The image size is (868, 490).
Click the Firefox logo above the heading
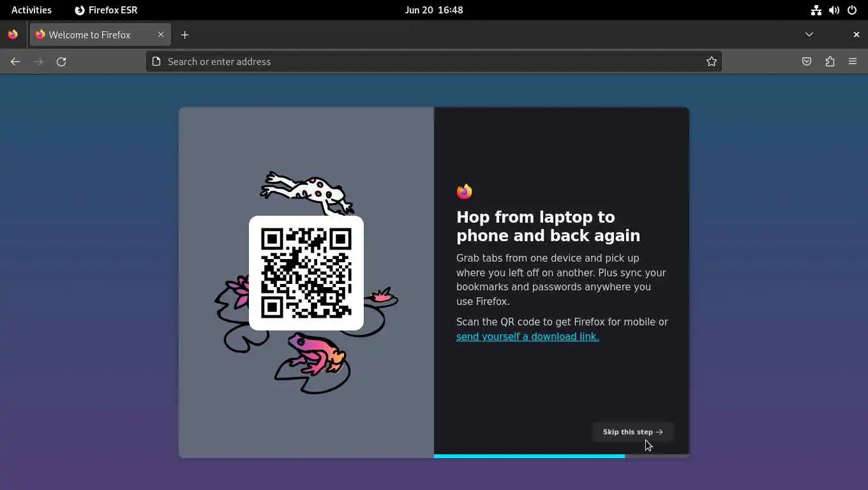(464, 191)
